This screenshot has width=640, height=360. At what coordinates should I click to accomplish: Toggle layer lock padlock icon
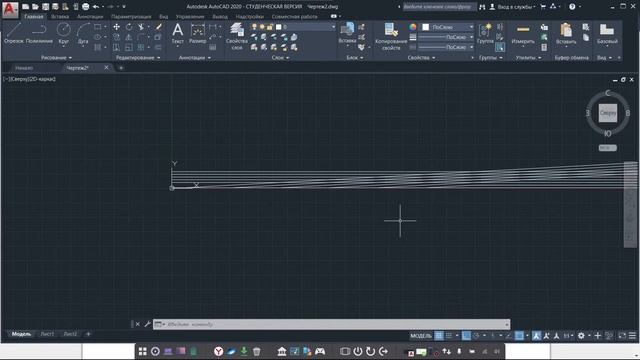pos(270,27)
